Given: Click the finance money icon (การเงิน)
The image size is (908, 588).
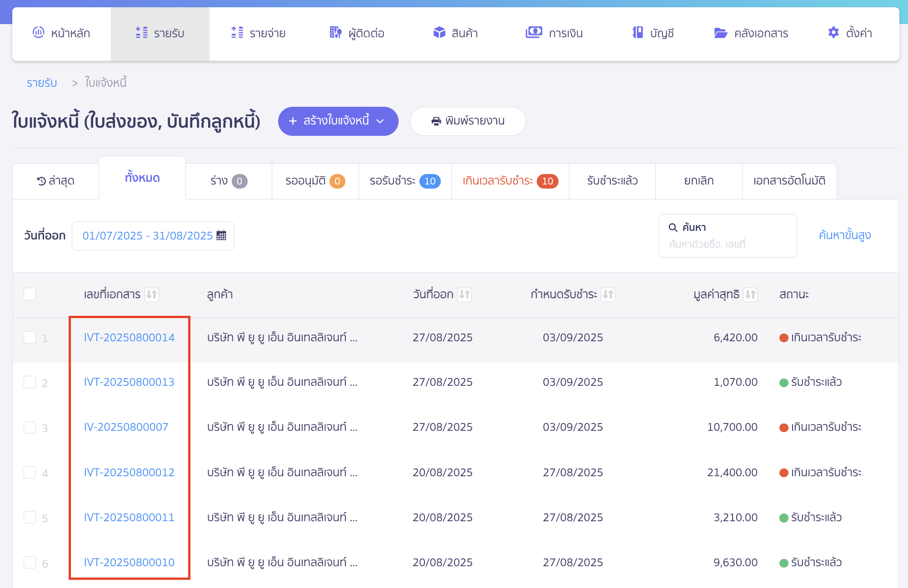Looking at the screenshot, I should 534,32.
